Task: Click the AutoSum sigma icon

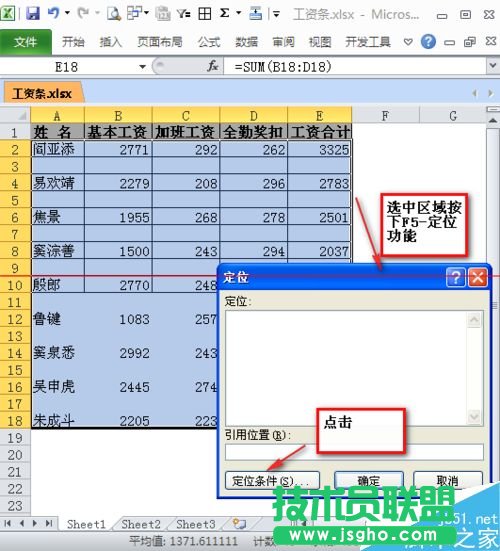Action: point(224,13)
